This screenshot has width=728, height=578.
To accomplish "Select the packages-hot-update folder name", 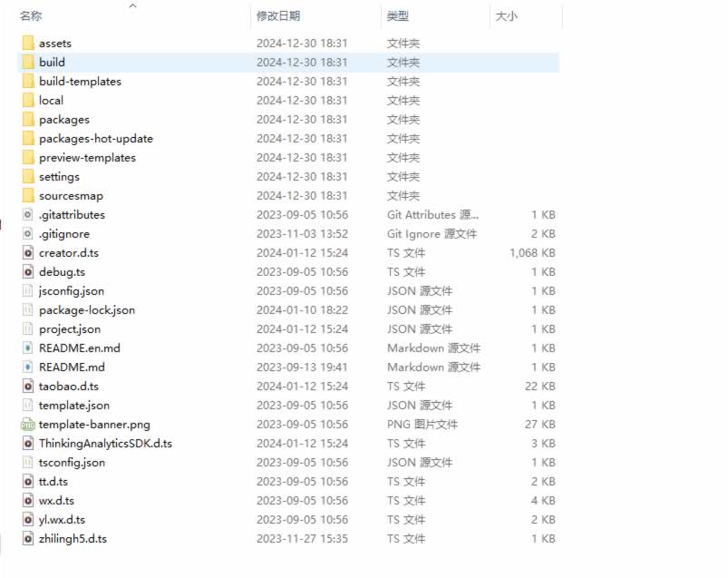I will [95, 138].
